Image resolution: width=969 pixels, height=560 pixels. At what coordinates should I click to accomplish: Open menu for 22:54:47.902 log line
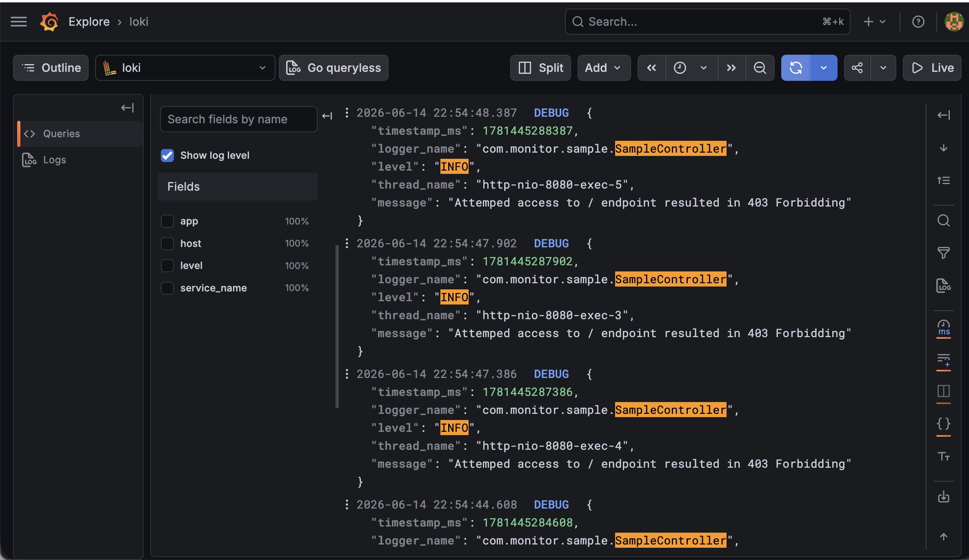(x=347, y=243)
